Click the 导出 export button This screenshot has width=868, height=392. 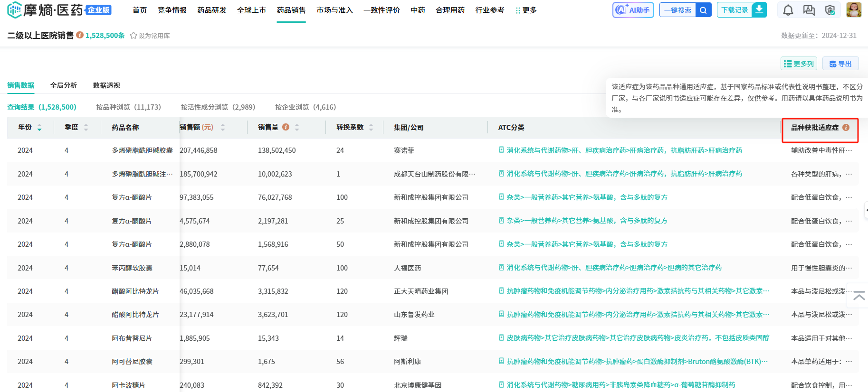tap(840, 64)
